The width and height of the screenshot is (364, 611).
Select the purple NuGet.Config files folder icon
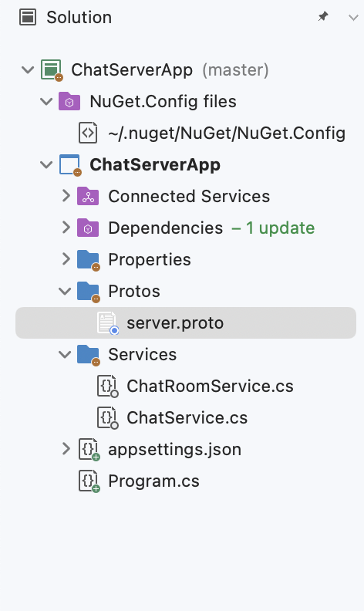[69, 101]
